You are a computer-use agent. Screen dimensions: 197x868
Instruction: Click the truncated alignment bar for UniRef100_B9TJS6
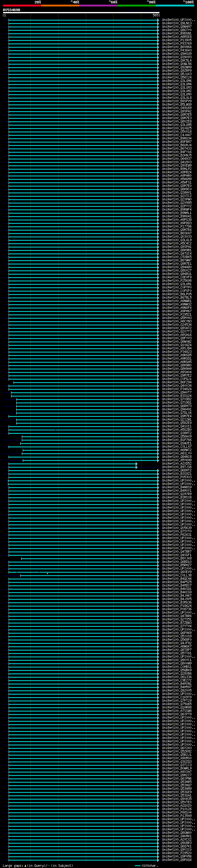click(x=73, y=467)
